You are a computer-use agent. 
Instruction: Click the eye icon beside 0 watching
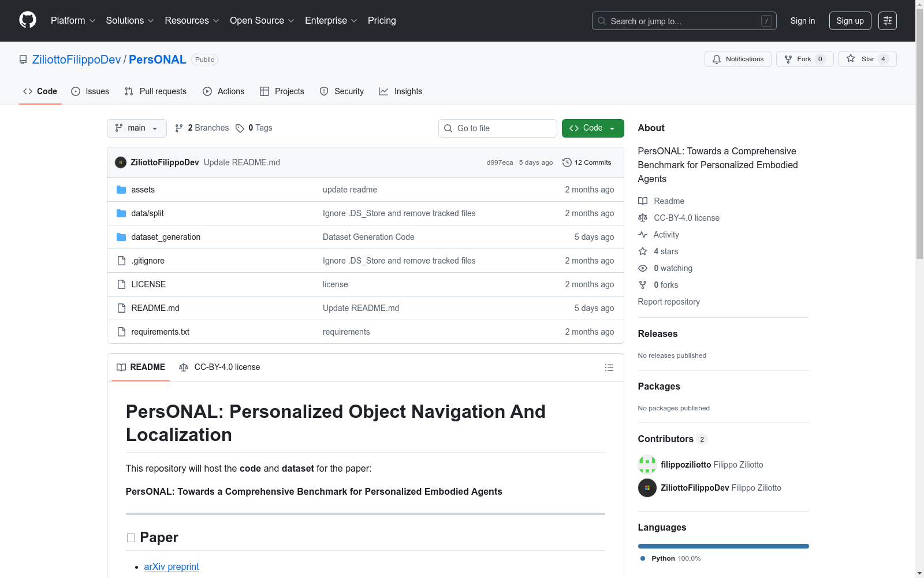point(643,268)
